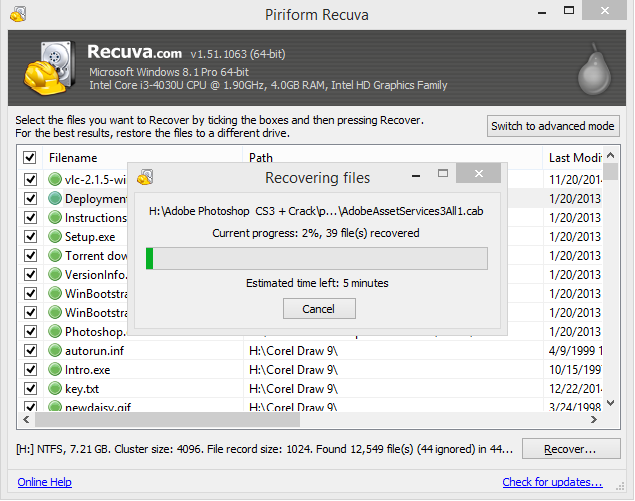Click the 4/9/1999 date cell

[575, 351]
